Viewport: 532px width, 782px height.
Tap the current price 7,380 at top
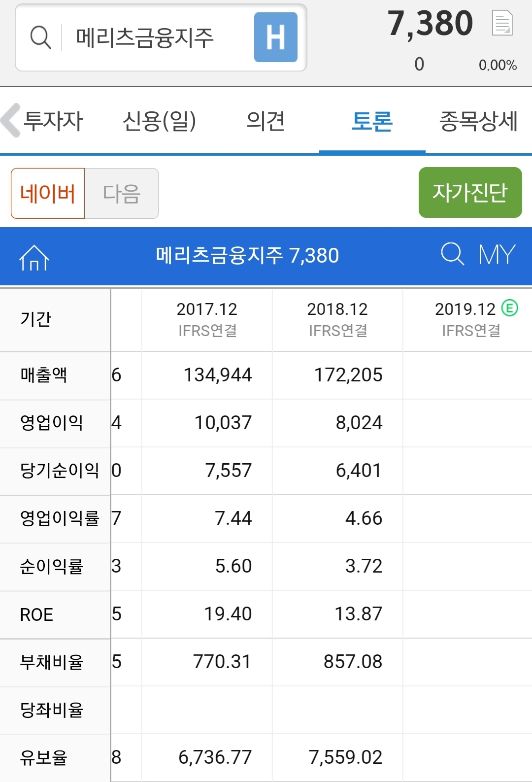pyautogui.click(x=430, y=23)
